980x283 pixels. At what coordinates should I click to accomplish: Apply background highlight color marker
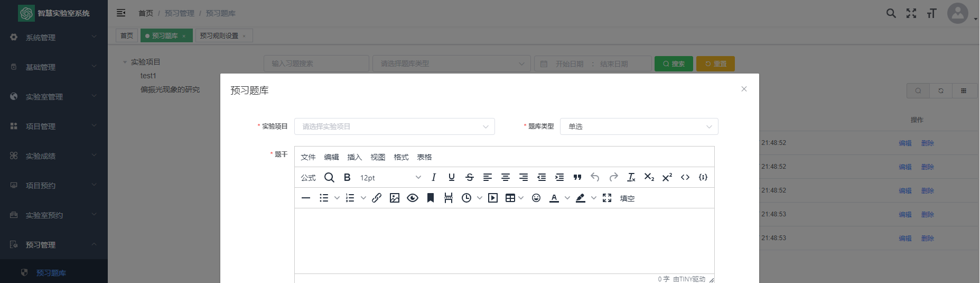(581, 198)
